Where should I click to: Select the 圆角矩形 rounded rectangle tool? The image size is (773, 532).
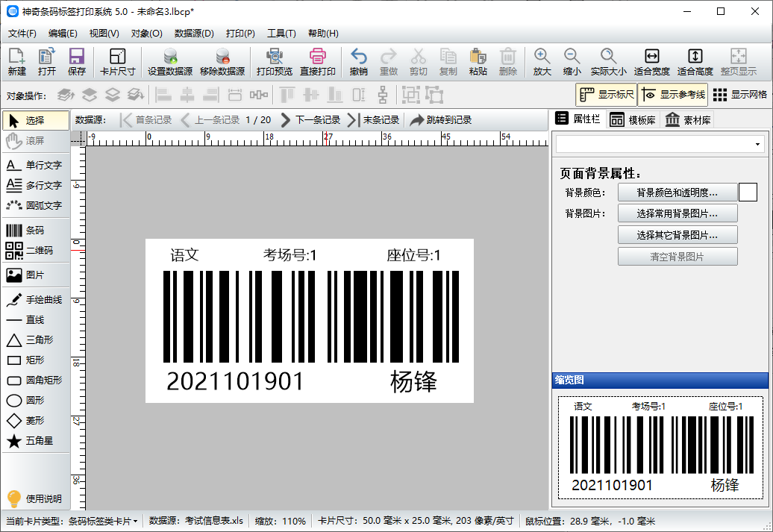[x=36, y=380]
